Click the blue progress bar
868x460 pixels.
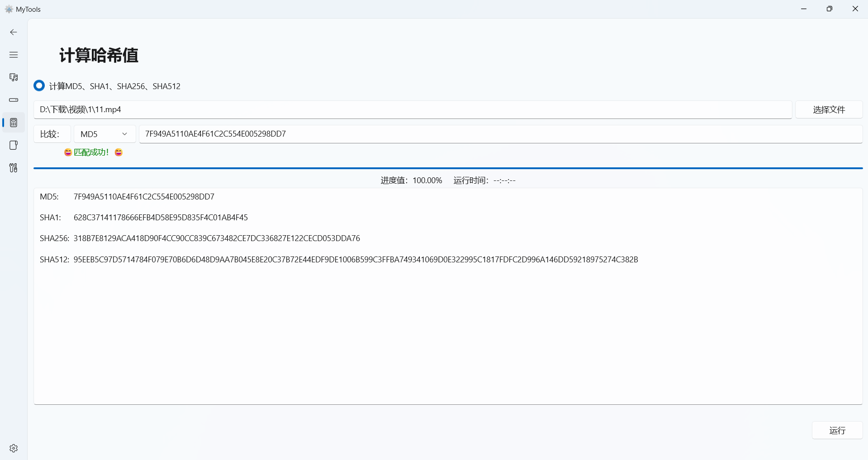click(x=448, y=168)
